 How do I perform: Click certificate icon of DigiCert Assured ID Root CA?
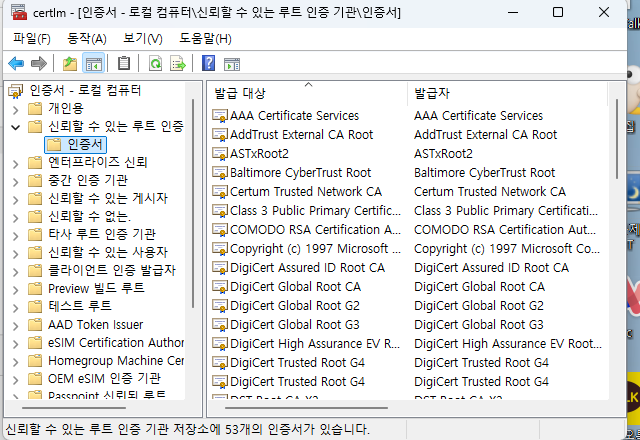(x=220, y=268)
